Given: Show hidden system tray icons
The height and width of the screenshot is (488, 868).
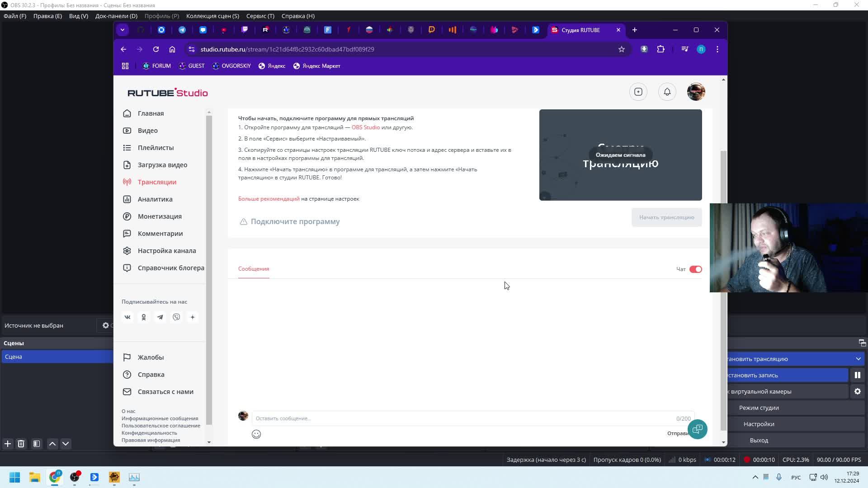Looking at the screenshot, I should click(755, 477).
